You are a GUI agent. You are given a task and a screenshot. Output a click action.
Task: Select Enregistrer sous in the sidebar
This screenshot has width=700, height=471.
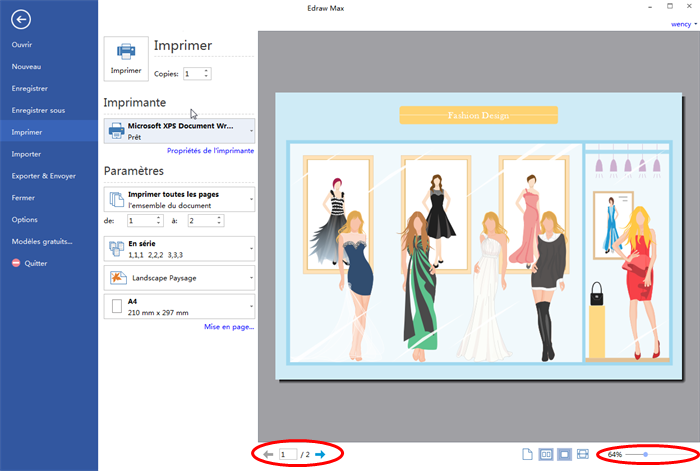click(38, 110)
